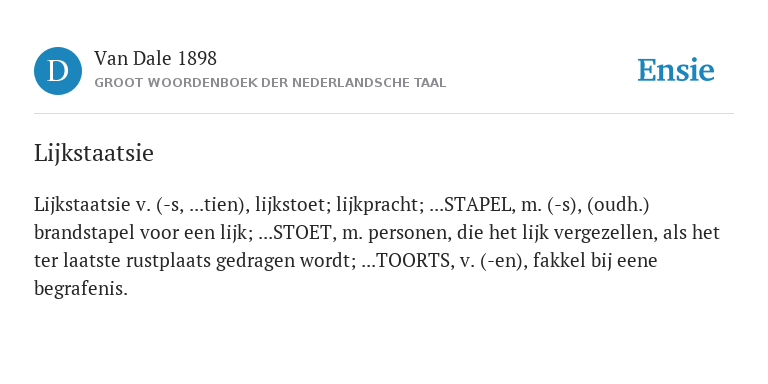Open the Ensie logo
This screenshot has width=768, height=384.
pos(675,71)
